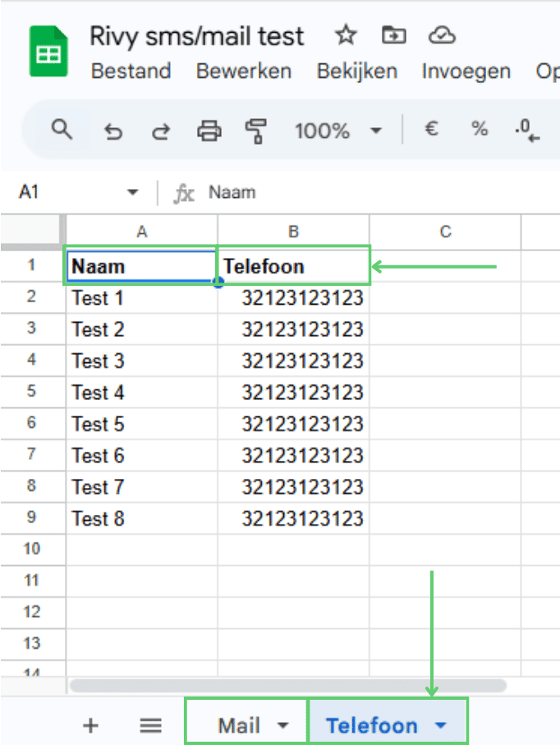
Task: Print the spreadsheet
Action: 209,131
